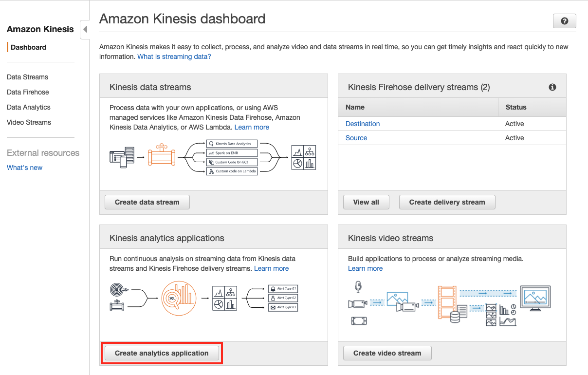The width and height of the screenshot is (588, 375).
Task: Select Data Analytics in the sidebar
Action: (x=29, y=107)
